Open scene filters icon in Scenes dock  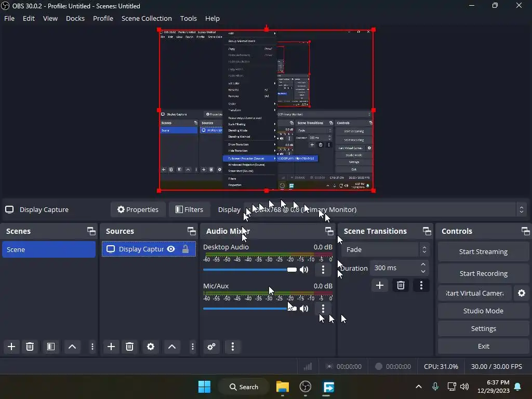point(50,347)
